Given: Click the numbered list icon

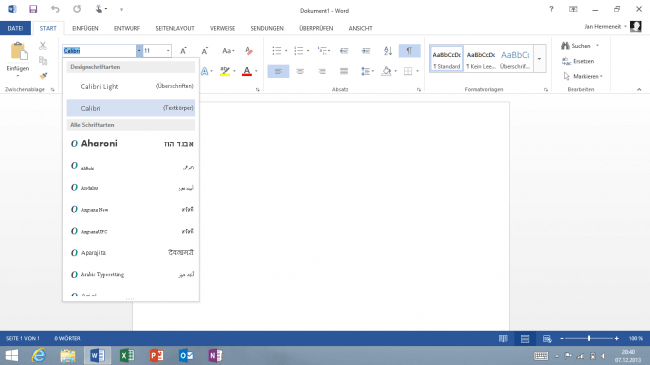Looking at the screenshot, I should pyautogui.click(x=299, y=51).
